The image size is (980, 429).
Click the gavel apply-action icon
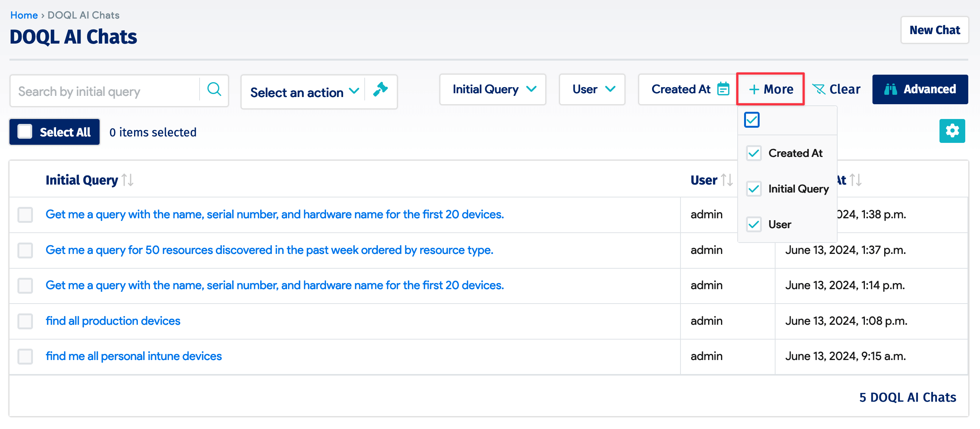(x=381, y=90)
